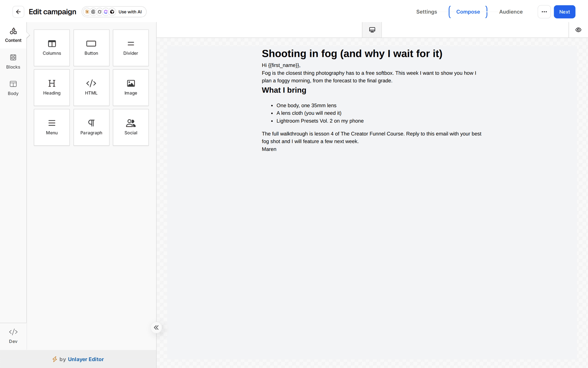Switch to the Settings tab
Viewport: 588px width, 368px height.
click(x=427, y=12)
